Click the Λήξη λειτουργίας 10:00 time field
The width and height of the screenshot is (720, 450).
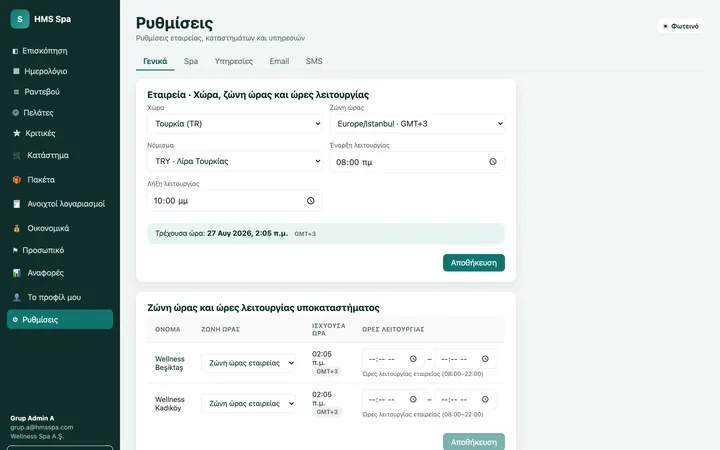234,201
